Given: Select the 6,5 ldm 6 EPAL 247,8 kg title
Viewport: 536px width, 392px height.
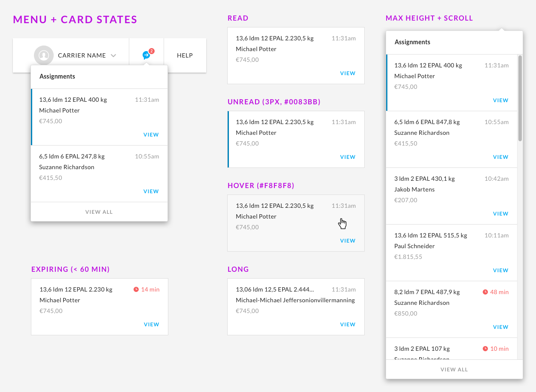Looking at the screenshot, I should 72,156.
